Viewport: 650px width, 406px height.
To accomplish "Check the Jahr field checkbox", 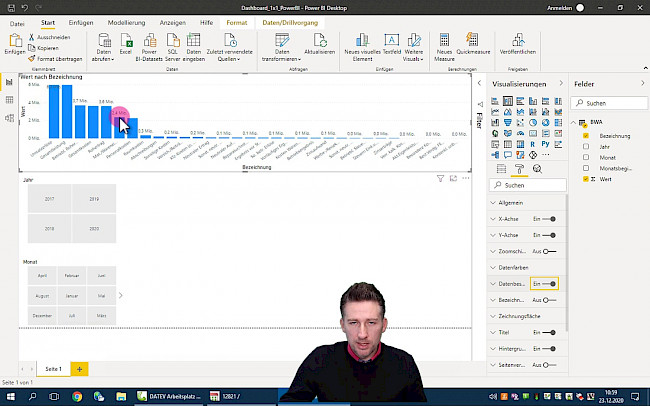I will pos(586,146).
